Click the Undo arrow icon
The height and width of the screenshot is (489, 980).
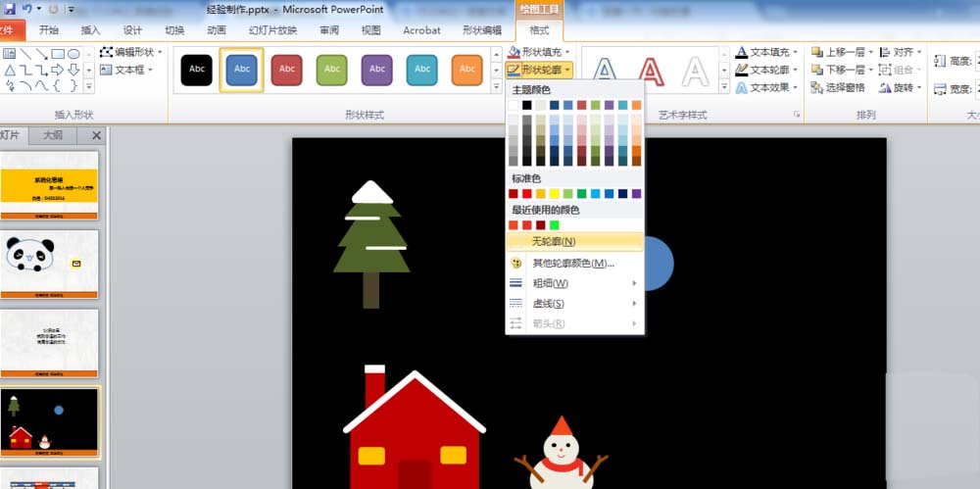(x=27, y=9)
